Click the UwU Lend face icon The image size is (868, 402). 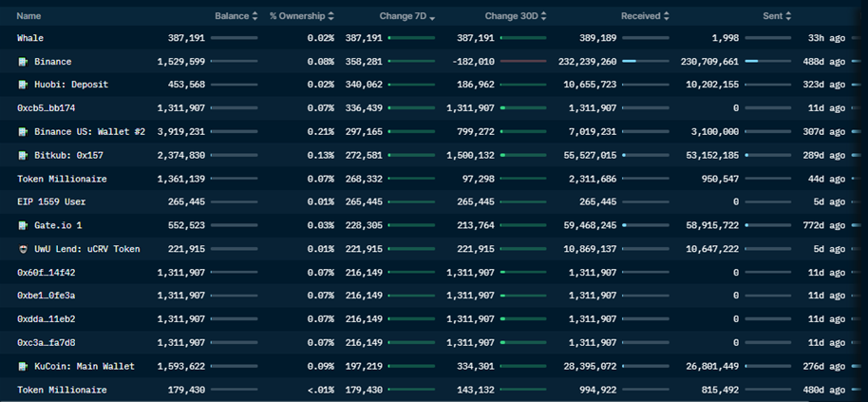click(x=23, y=249)
